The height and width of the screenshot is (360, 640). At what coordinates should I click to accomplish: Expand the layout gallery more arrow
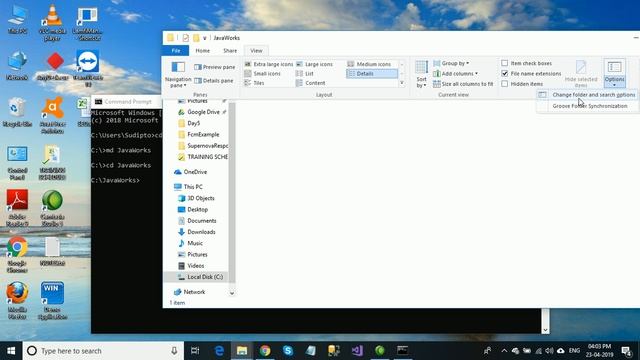pyautogui.click(x=402, y=83)
